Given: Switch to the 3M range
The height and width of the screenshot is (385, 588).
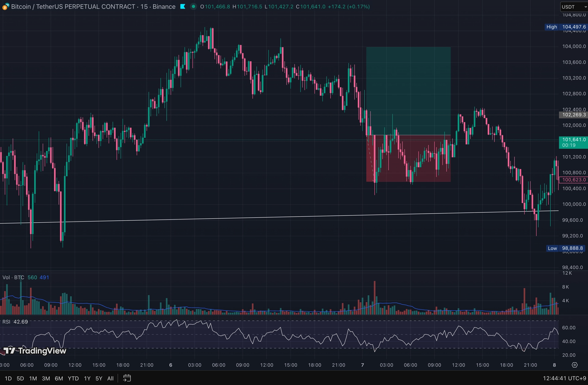Looking at the screenshot, I should pyautogui.click(x=46, y=379).
